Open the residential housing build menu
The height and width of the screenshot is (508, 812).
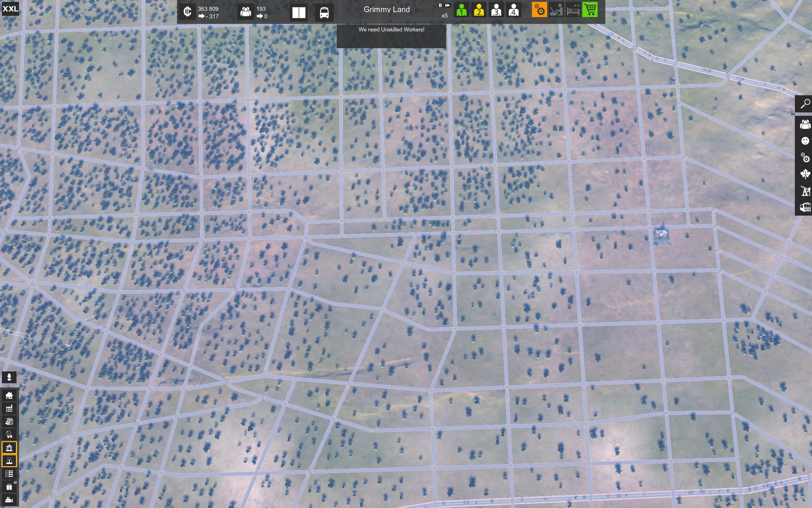tap(9, 395)
